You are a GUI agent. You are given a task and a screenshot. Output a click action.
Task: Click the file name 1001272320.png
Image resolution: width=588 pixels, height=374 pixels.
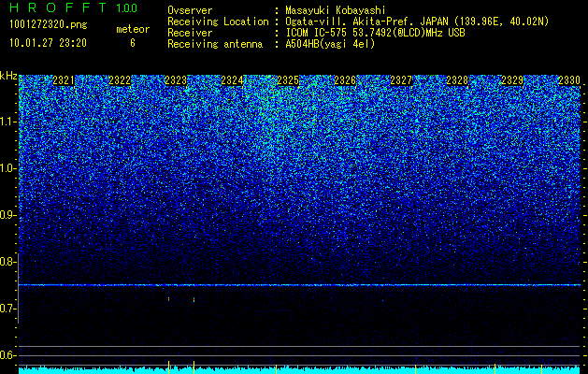(49, 24)
